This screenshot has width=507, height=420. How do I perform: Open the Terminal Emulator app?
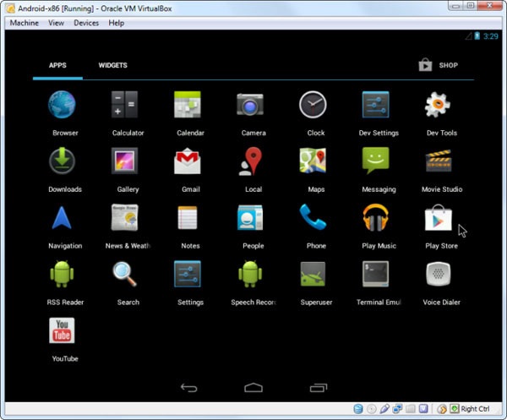click(378, 275)
